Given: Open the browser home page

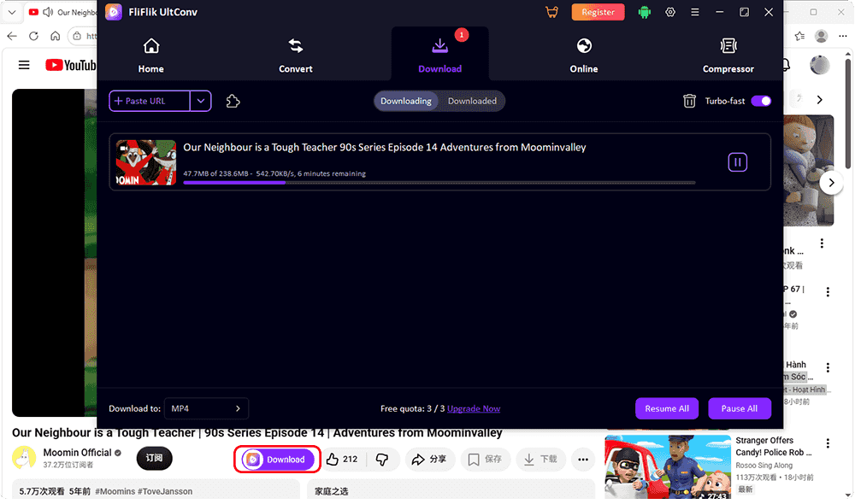Looking at the screenshot, I should tap(55, 36).
